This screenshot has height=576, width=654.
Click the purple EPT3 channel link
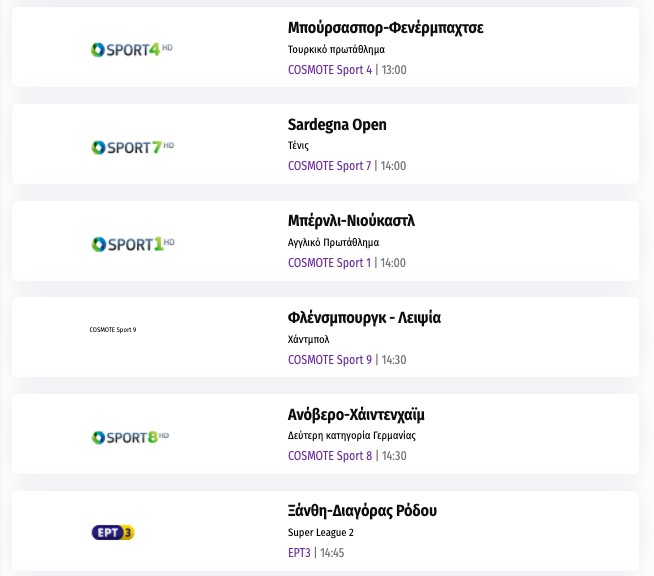coord(299,552)
